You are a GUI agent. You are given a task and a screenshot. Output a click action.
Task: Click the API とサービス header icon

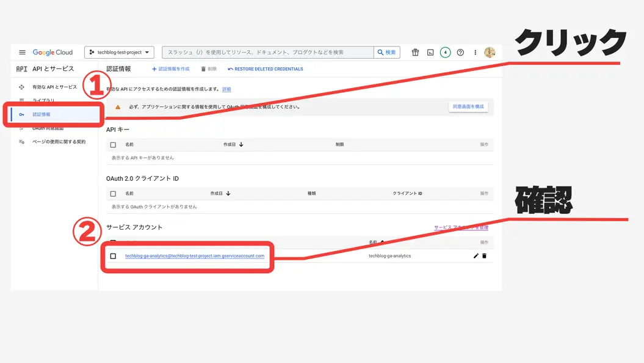tap(21, 68)
